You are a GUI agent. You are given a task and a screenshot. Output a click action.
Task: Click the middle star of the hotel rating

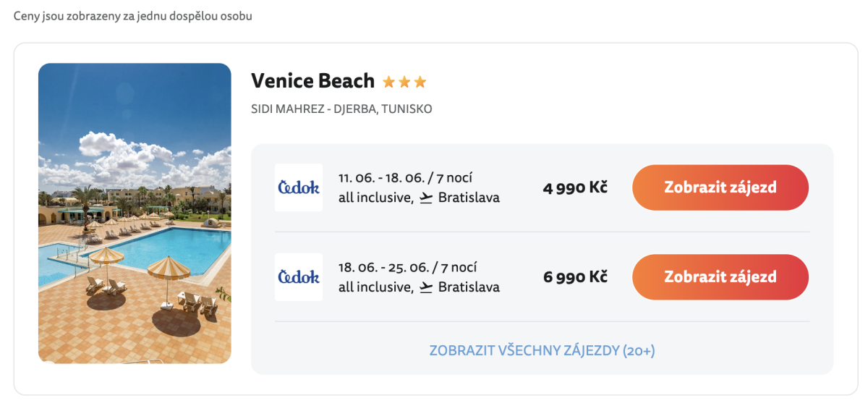coord(404,82)
